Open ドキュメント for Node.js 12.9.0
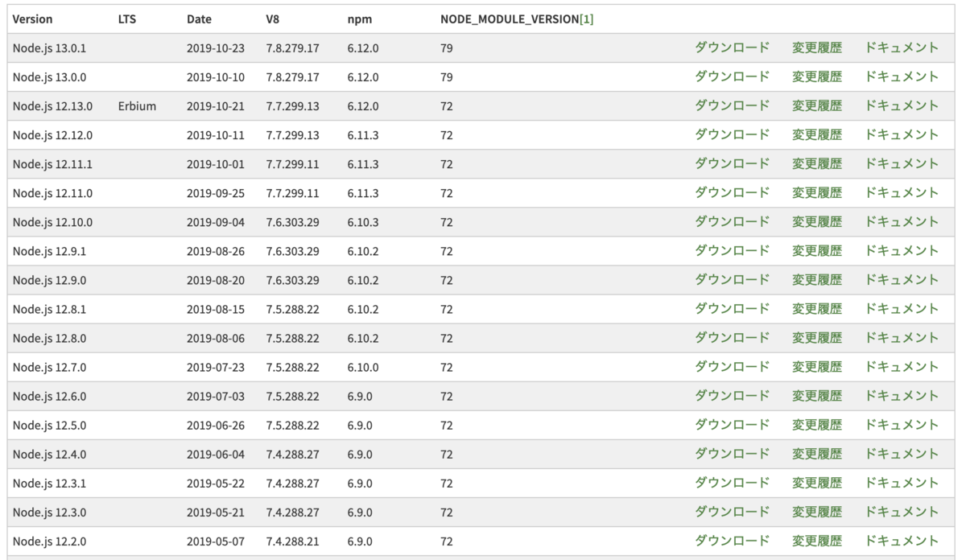966x560 pixels. pyautogui.click(x=902, y=279)
